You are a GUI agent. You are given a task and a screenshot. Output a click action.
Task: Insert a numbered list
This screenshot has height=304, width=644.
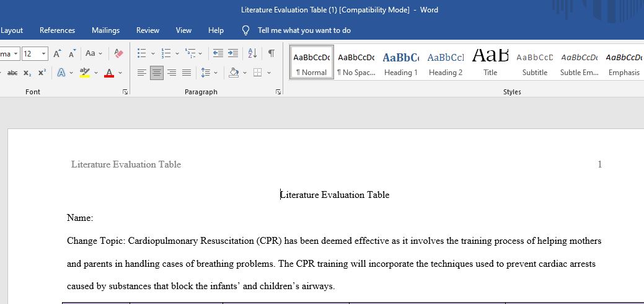(166, 53)
